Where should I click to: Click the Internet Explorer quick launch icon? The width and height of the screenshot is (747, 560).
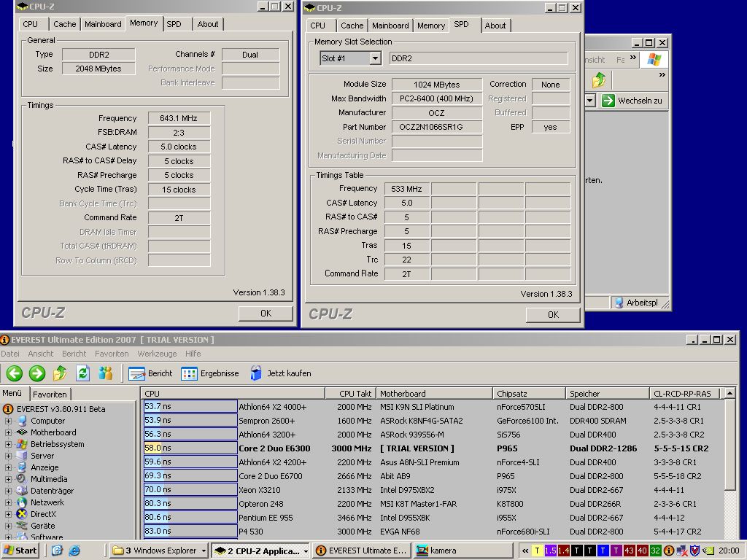click(x=74, y=551)
